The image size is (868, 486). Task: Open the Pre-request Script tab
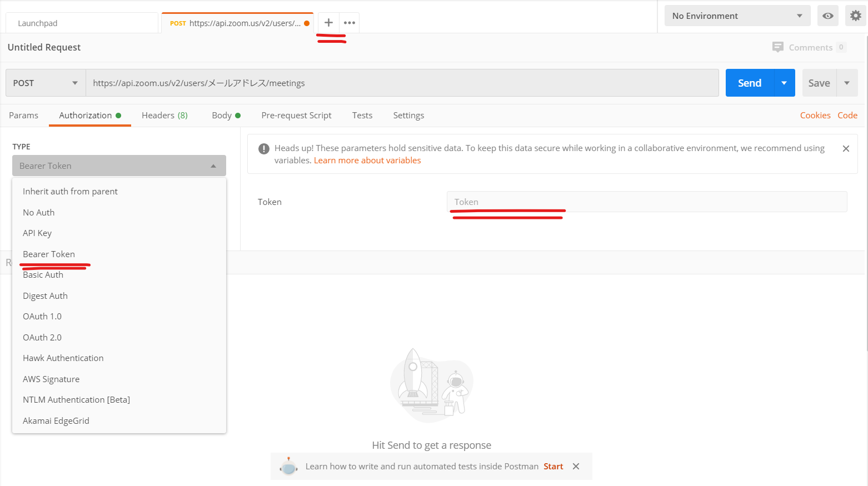pyautogui.click(x=296, y=115)
